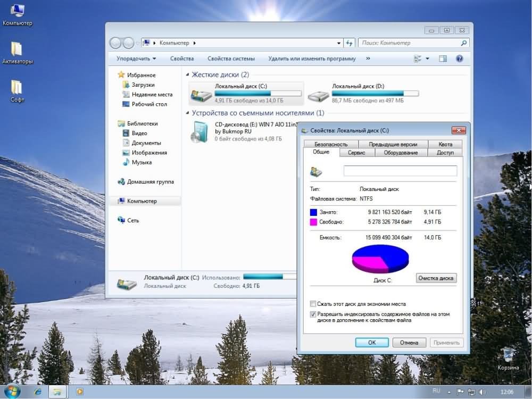Expand the address bar history dropdown arrow
Screen dimensions: 532x399
click(339, 43)
